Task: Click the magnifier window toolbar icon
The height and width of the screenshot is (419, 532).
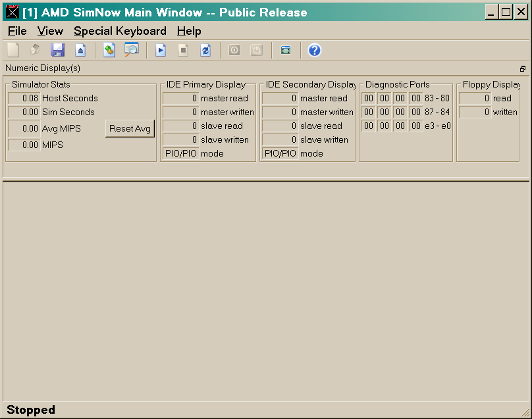Action: click(132, 50)
